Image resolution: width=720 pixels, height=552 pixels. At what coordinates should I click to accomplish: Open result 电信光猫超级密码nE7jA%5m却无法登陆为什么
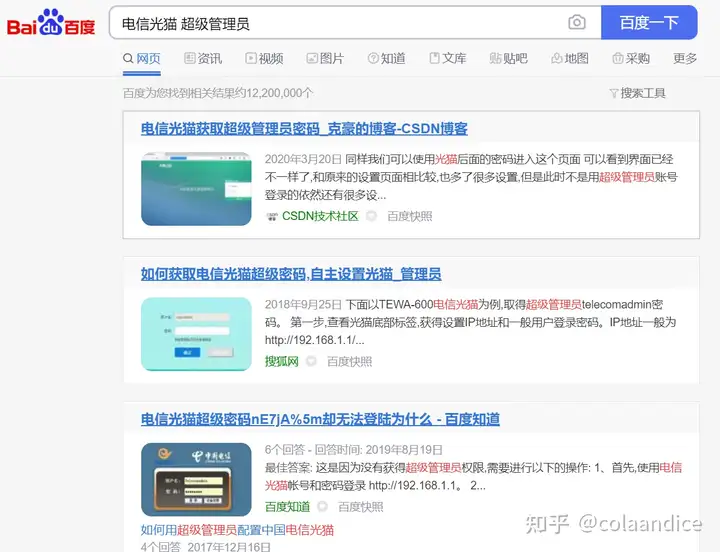[x=320, y=419]
